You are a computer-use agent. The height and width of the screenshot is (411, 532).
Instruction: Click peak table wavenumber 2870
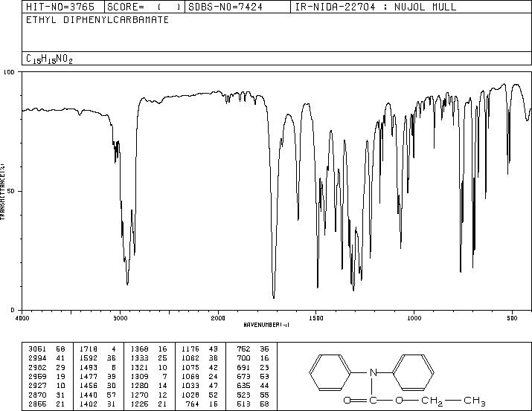[x=37, y=395]
